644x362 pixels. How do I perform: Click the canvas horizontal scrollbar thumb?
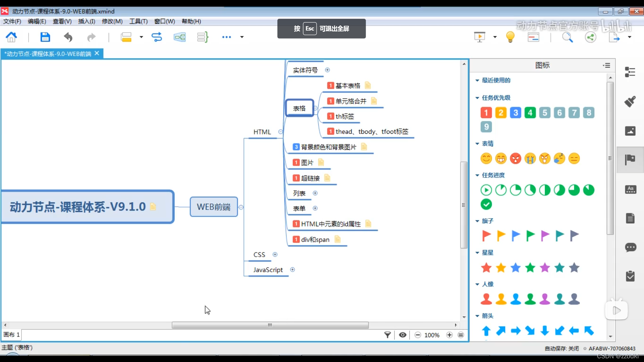click(x=270, y=325)
